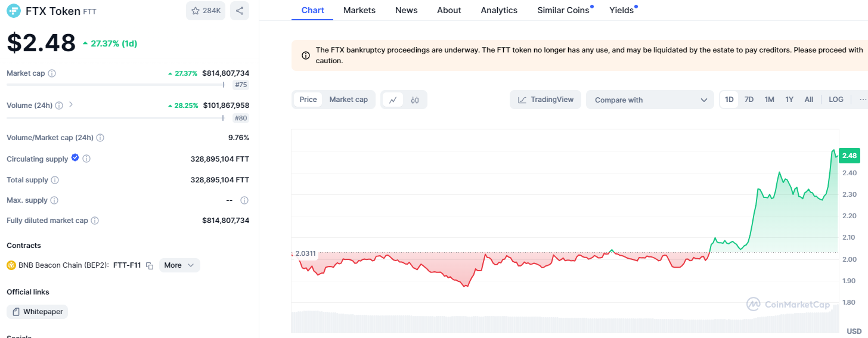Switch to the Yields tab
The width and height of the screenshot is (868, 338).
[622, 10]
